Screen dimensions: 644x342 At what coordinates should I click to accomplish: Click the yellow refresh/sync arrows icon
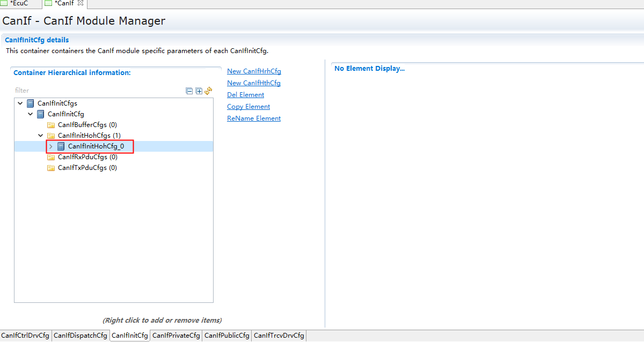[208, 91]
